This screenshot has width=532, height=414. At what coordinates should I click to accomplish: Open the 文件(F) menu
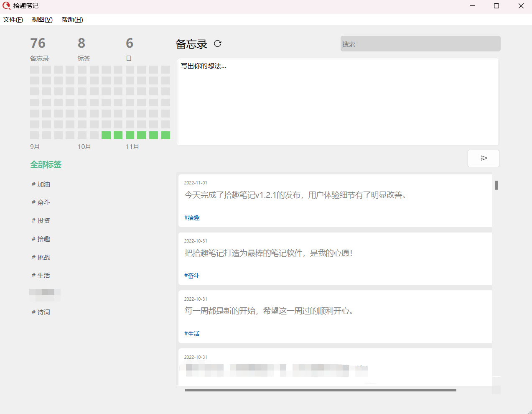click(x=13, y=20)
